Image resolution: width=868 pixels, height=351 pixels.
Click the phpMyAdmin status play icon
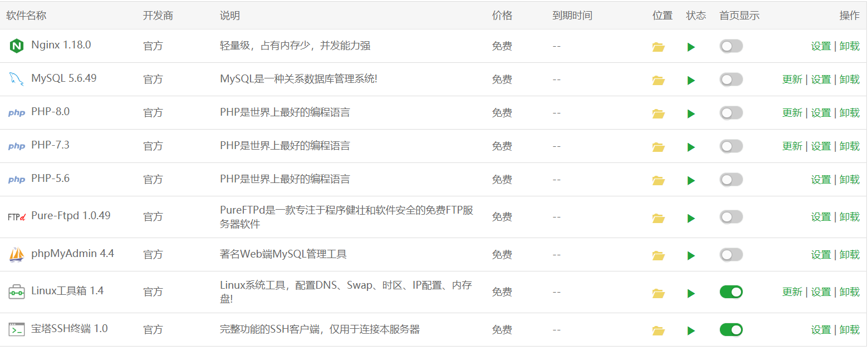[691, 256]
